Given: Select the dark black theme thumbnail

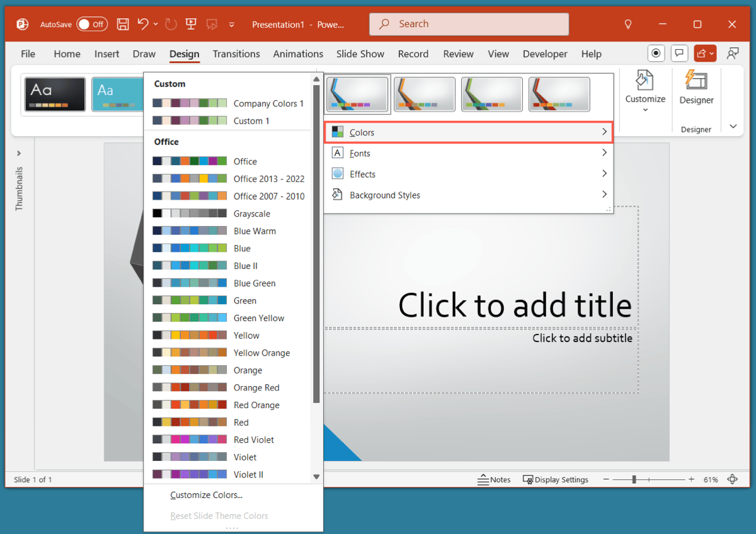Looking at the screenshot, I should (x=55, y=94).
